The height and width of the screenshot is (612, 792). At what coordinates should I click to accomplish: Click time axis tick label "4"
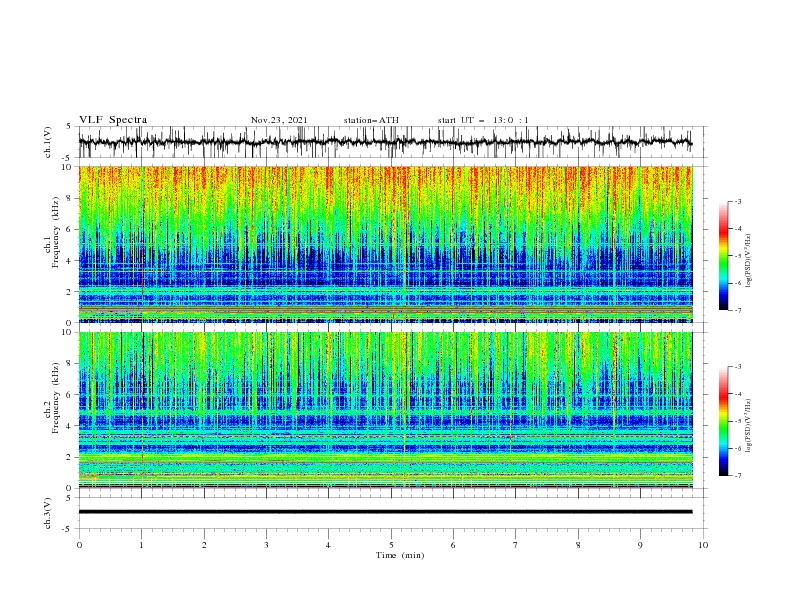[328, 545]
